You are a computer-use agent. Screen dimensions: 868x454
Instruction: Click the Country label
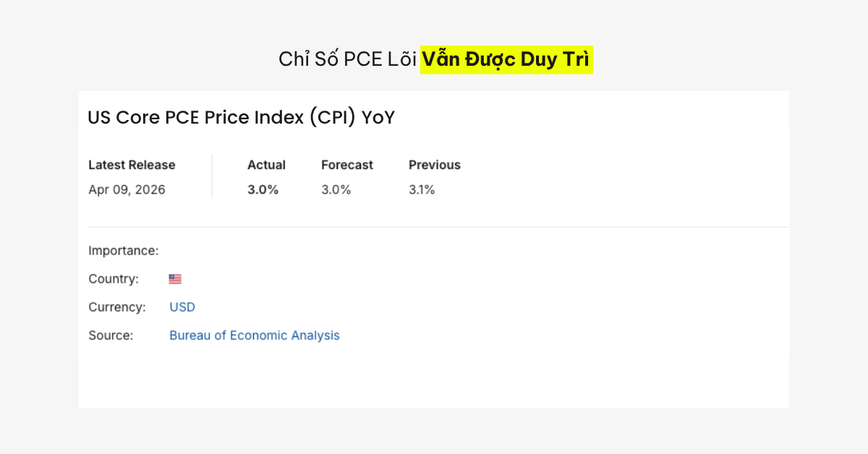click(x=113, y=279)
